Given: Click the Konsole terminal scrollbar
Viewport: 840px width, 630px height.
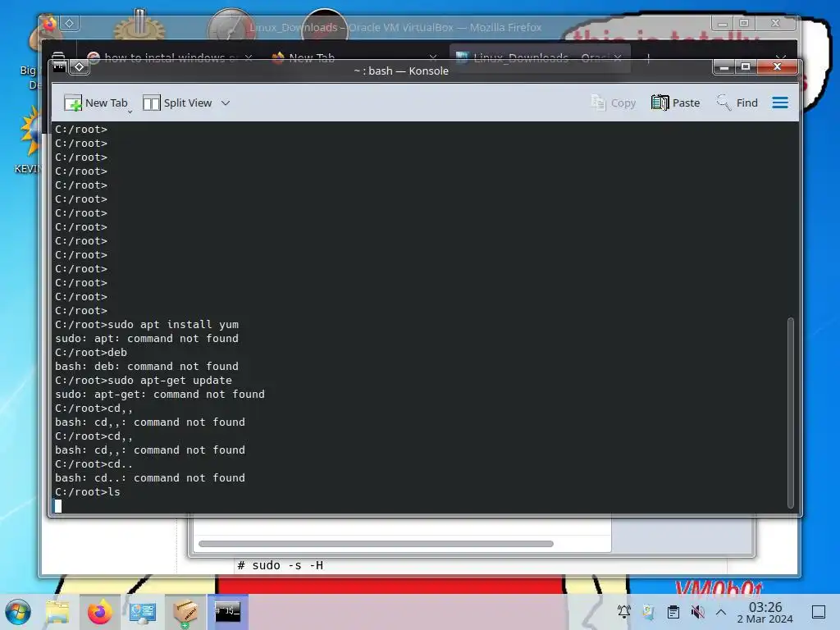Looking at the screenshot, I should point(790,413).
